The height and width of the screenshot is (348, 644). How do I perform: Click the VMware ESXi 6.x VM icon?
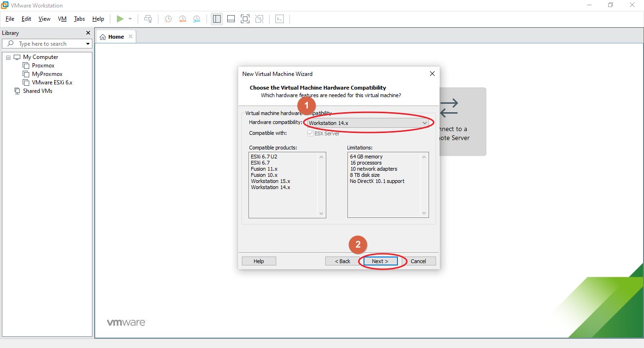[26, 83]
